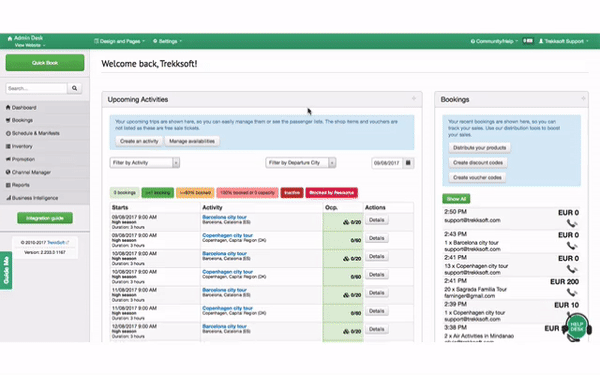Open the Settings menu
The image size is (600, 375).
click(x=168, y=41)
